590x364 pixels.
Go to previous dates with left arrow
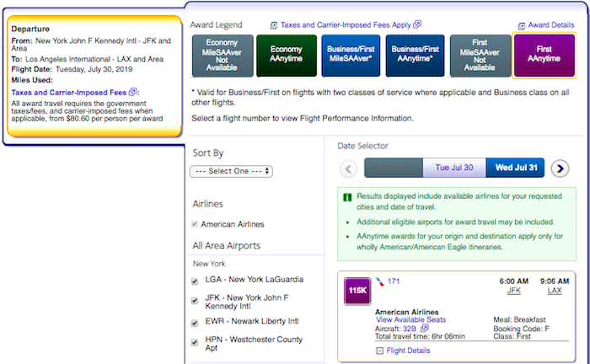pyautogui.click(x=348, y=169)
